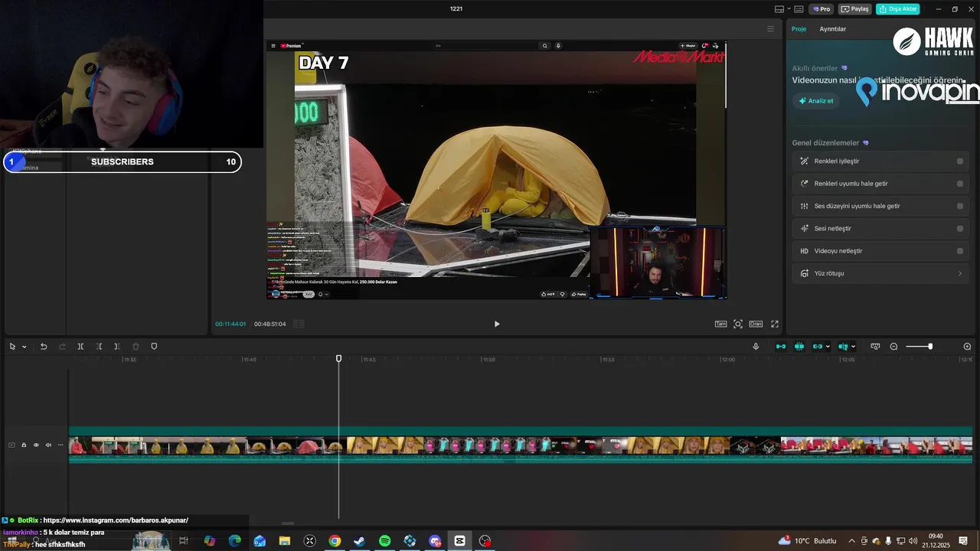980x551 pixels.
Task: Hide the main video track with eye icon
Action: pyautogui.click(x=36, y=445)
